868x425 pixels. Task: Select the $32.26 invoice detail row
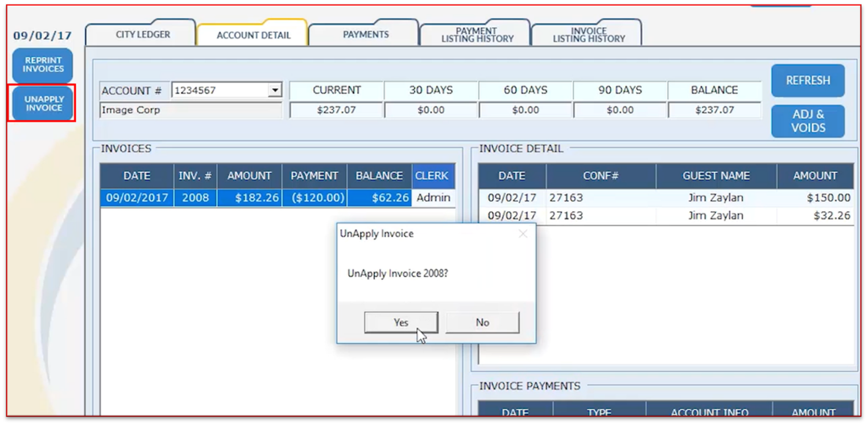(666, 216)
